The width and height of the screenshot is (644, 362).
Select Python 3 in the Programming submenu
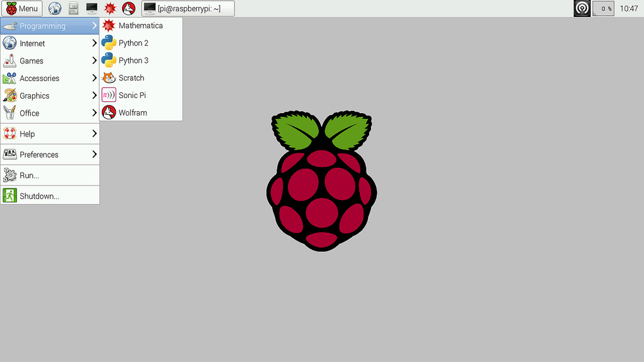point(132,60)
